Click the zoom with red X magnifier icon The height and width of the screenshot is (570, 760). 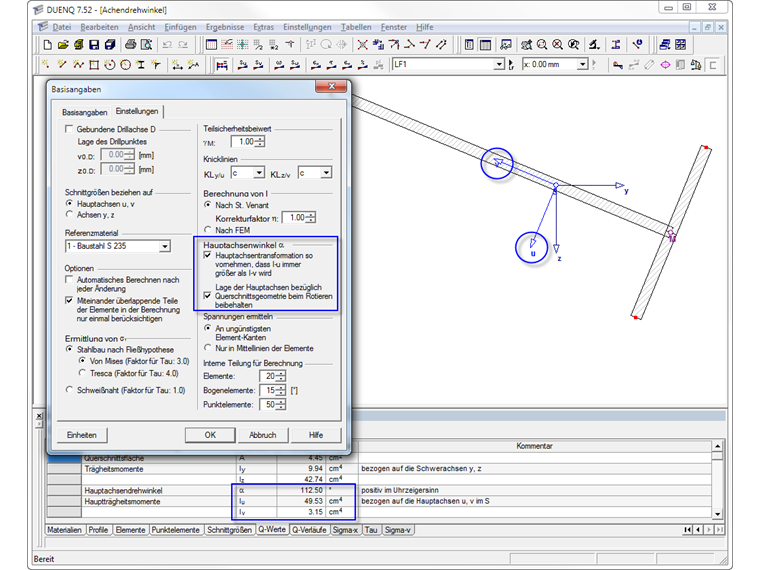tap(557, 45)
